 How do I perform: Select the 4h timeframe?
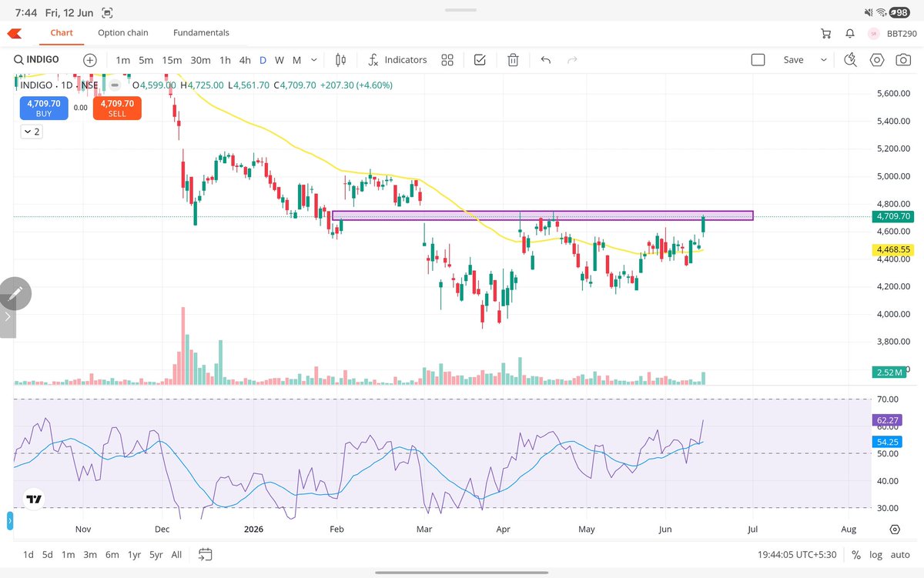(245, 59)
